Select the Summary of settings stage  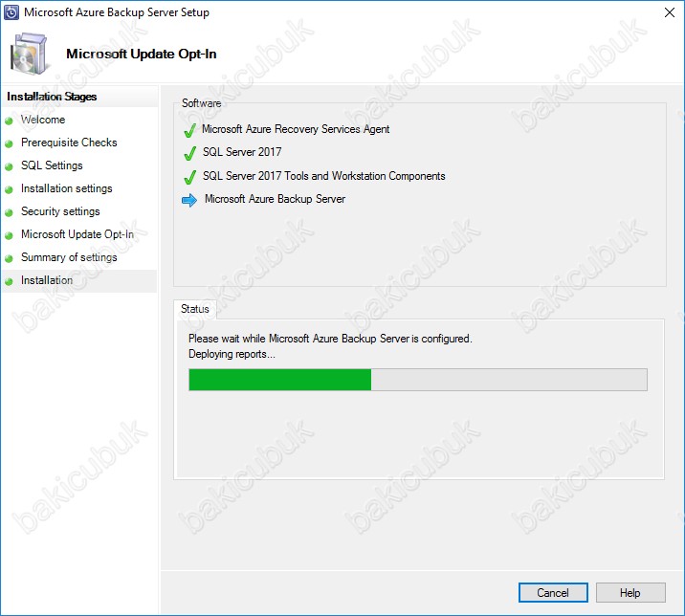[x=69, y=257]
